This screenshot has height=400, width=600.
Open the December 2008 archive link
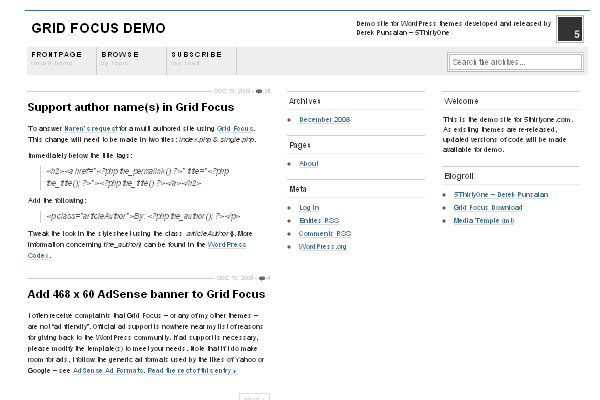tap(322, 120)
